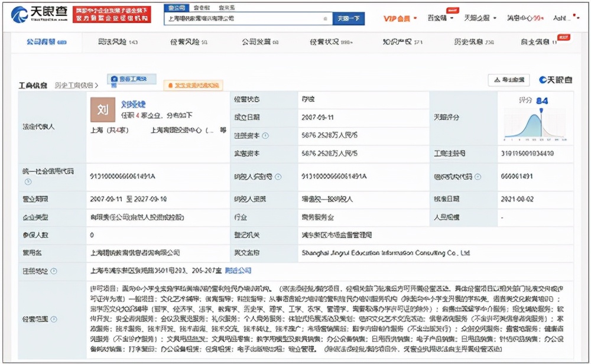Switch to the 自主信息 tab
The height and width of the screenshot is (364, 591).
(538, 42)
